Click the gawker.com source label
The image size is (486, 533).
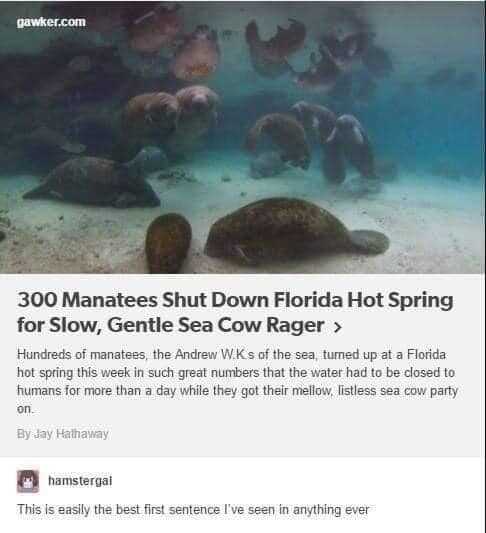click(x=51, y=22)
